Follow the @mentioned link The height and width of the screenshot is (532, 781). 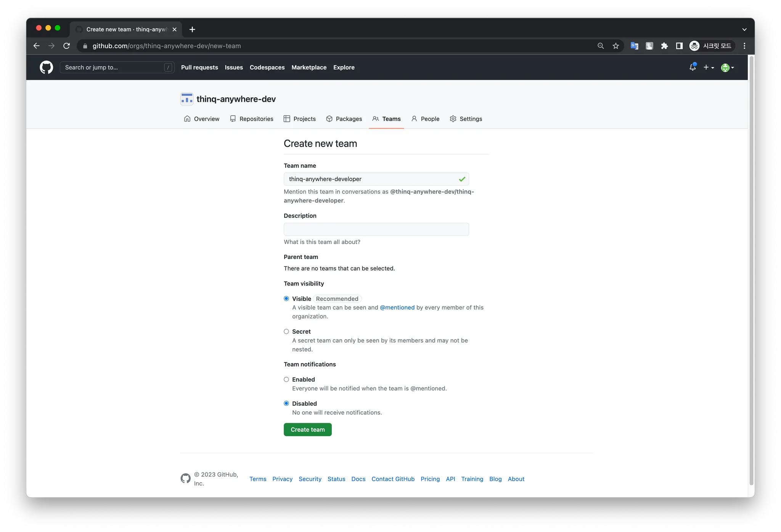(x=397, y=307)
